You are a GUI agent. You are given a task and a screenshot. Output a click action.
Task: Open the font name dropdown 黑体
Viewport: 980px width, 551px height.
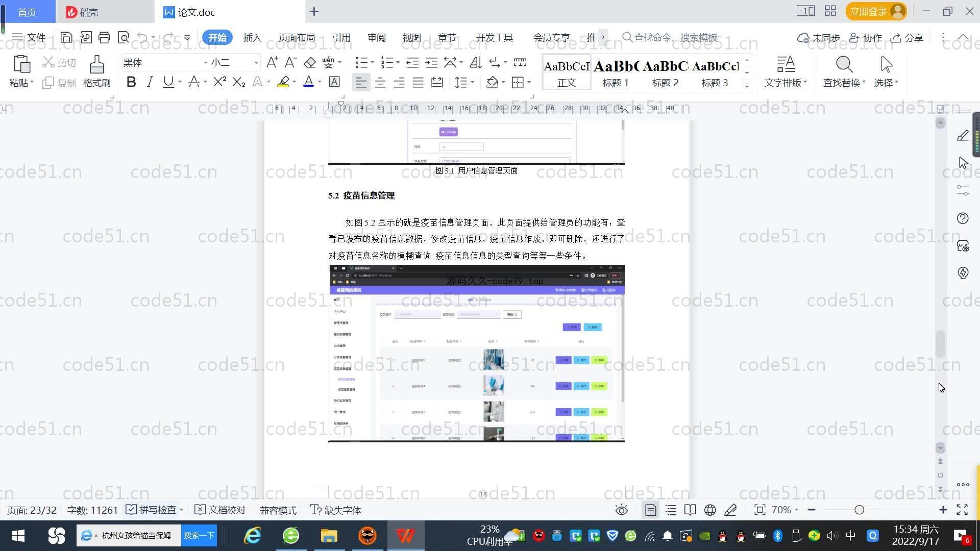[206, 63]
